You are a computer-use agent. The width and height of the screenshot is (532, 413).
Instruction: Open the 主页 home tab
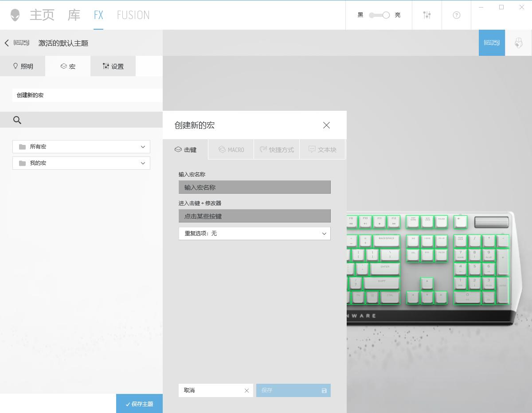42,15
